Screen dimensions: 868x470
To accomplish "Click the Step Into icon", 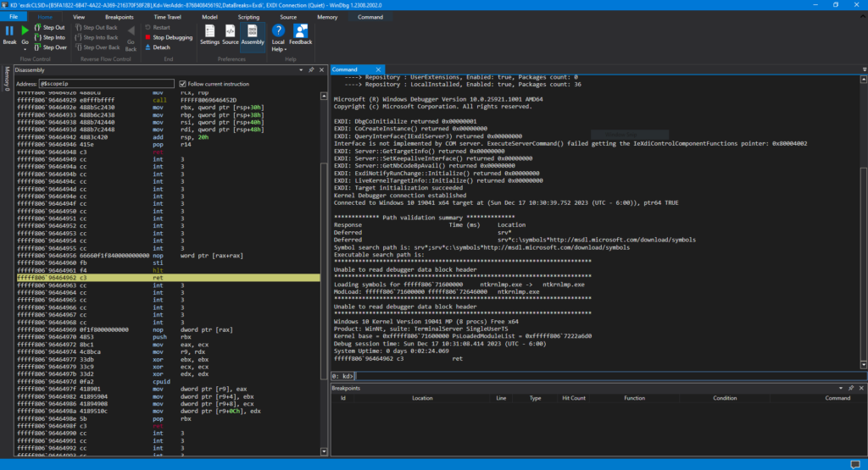I will coord(37,37).
